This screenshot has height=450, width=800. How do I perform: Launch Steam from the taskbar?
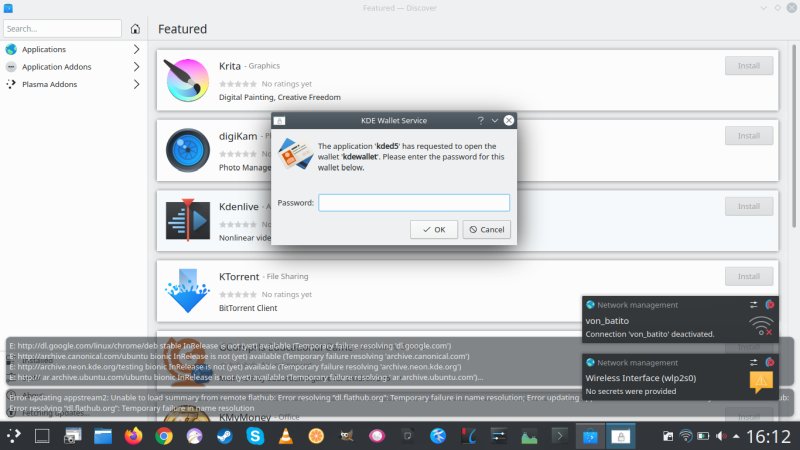click(x=224, y=436)
